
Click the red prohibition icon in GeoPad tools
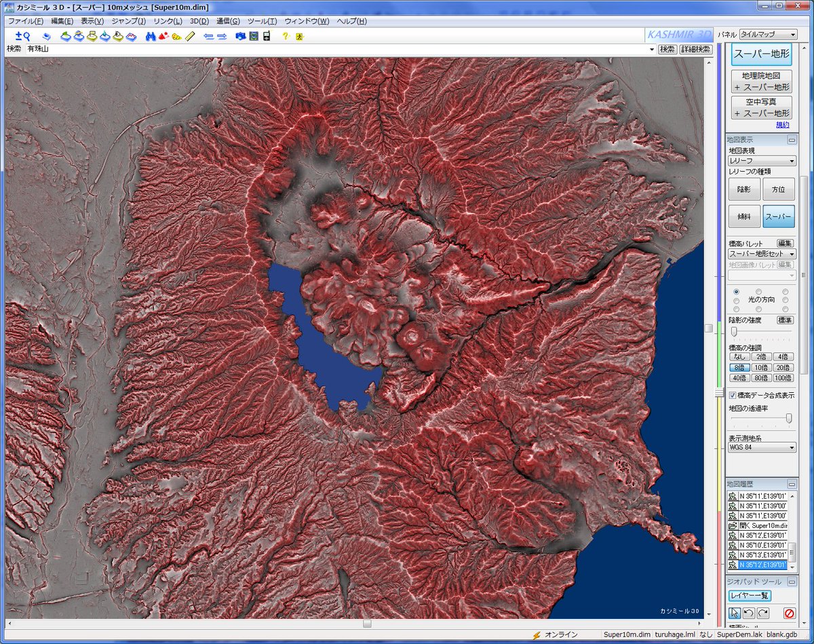(789, 613)
